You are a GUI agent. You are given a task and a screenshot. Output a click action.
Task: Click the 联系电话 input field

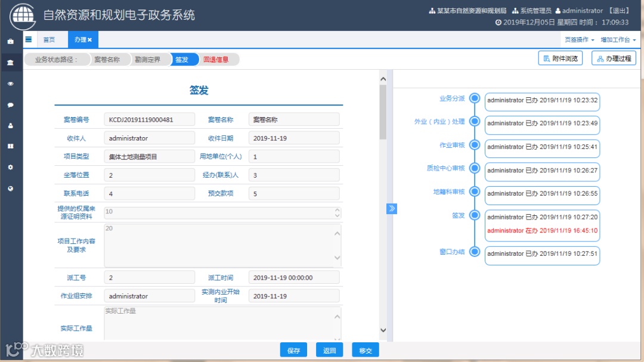[150, 194]
